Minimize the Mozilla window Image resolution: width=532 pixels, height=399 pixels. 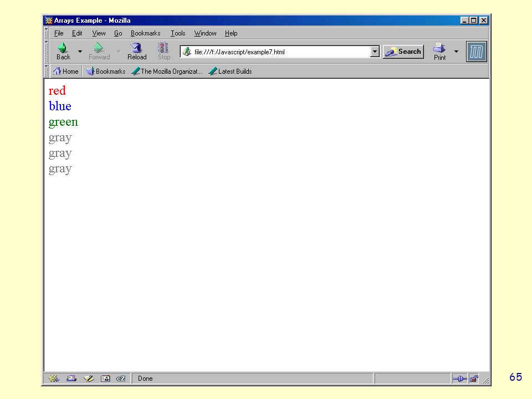(x=464, y=21)
